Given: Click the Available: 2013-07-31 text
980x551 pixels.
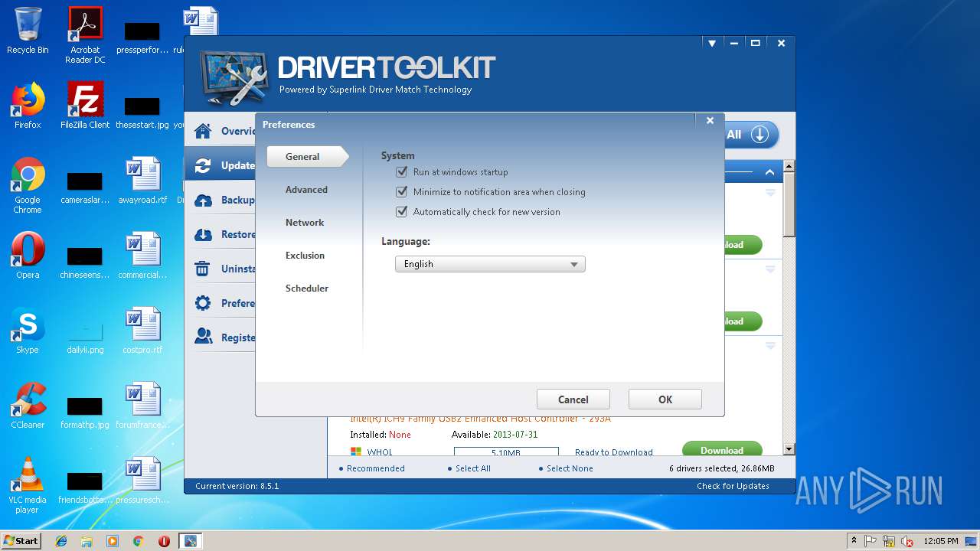Looking at the screenshot, I should pyautogui.click(x=495, y=435).
